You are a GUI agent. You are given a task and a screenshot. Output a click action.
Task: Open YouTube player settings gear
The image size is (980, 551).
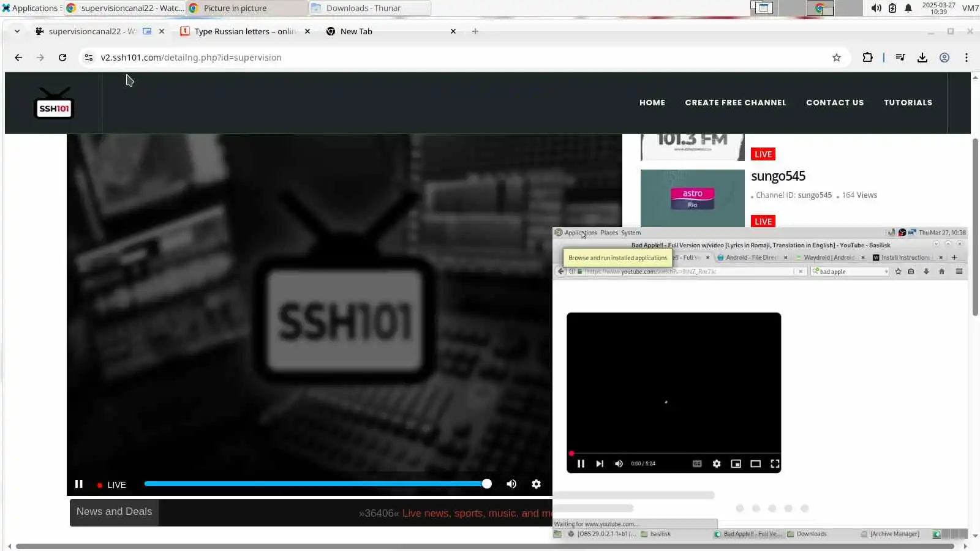click(717, 463)
